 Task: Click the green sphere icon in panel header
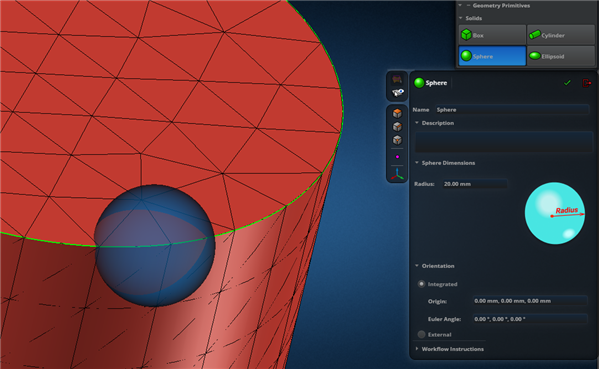tap(419, 83)
